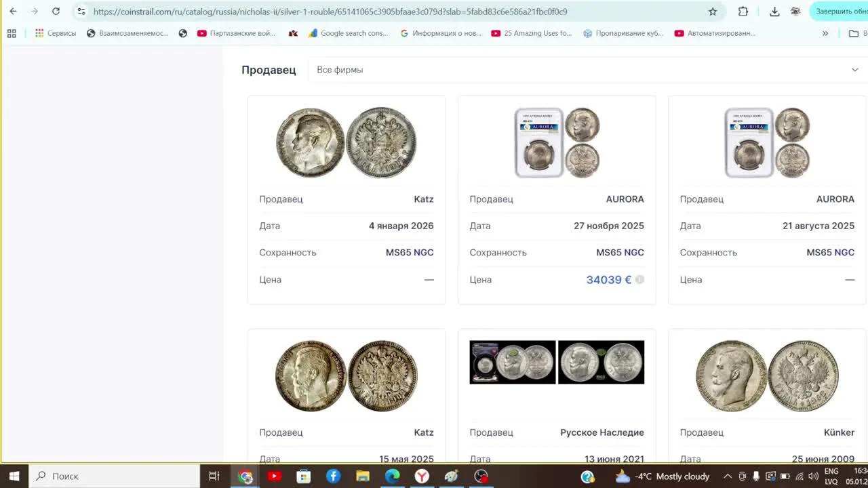Viewport: 868px width, 488px height.
Task: Click the grid apps icon left of bookmarks
Action: (x=11, y=33)
